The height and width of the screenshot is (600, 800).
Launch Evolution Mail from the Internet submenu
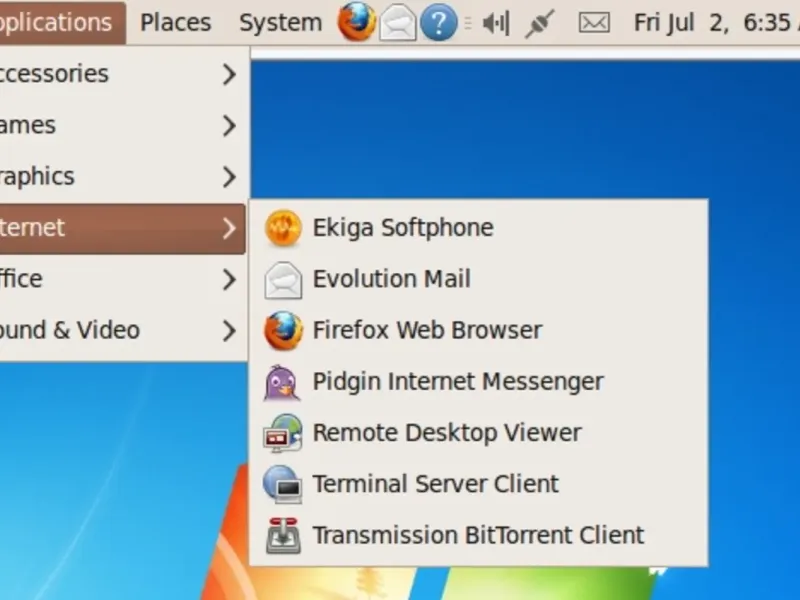pos(479,279)
